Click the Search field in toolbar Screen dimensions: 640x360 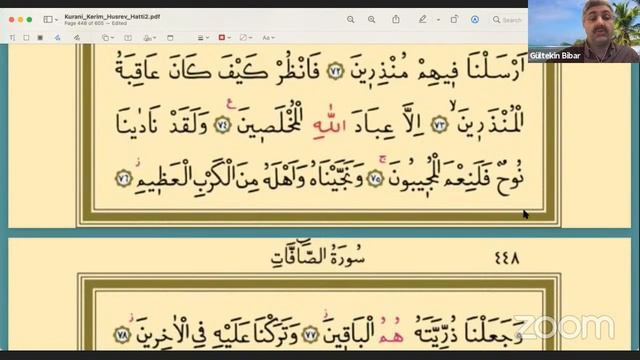point(507,20)
